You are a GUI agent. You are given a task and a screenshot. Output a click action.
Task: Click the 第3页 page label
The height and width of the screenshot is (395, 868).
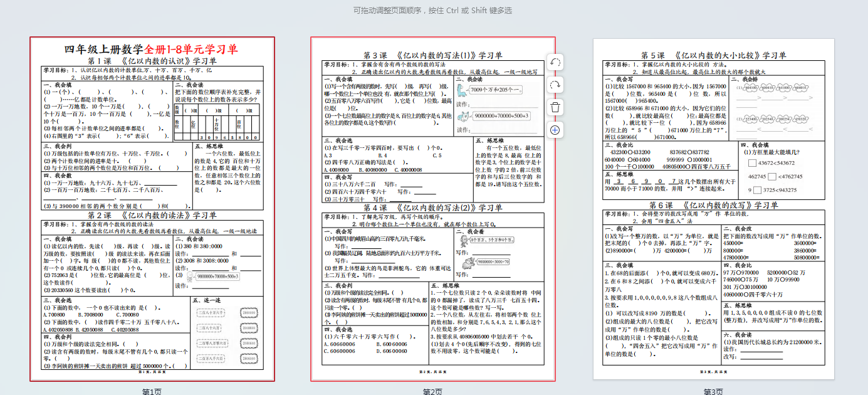(x=713, y=391)
